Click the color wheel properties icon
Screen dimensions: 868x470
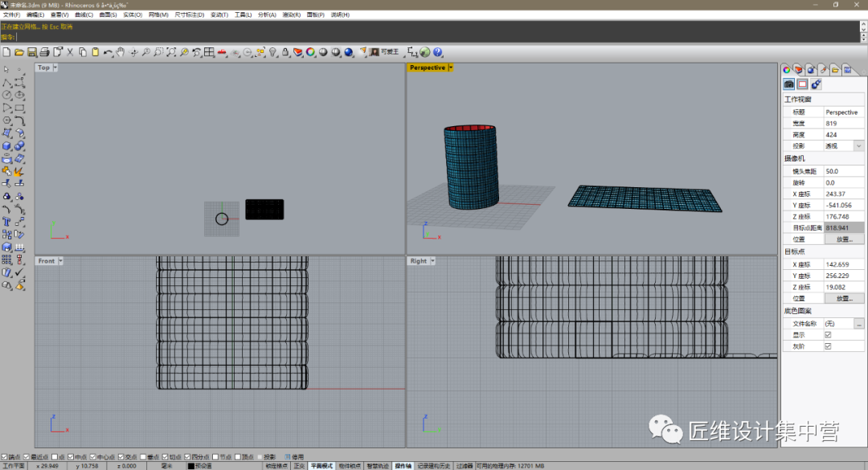pos(310,52)
